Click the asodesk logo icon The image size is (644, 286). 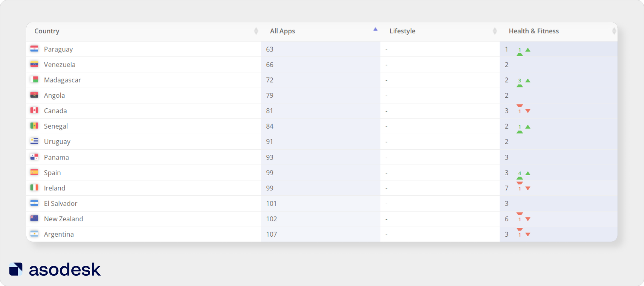16,269
